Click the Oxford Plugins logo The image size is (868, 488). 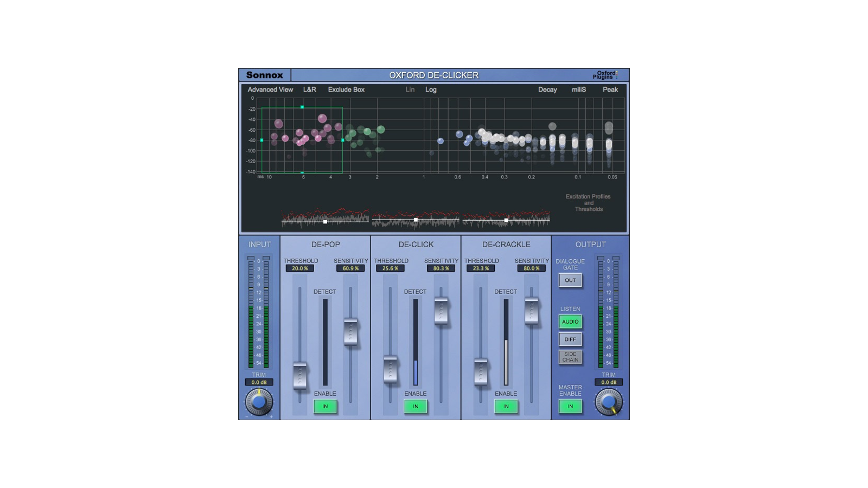[605, 75]
